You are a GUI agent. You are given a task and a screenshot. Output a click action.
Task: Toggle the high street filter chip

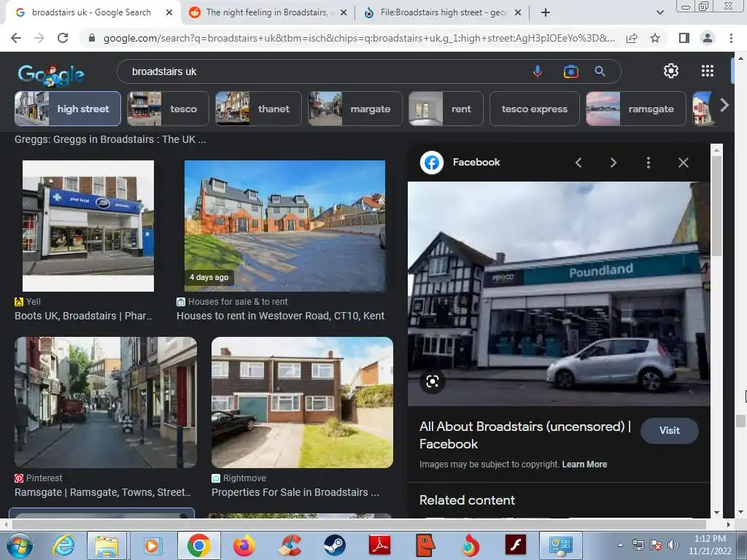tap(68, 109)
